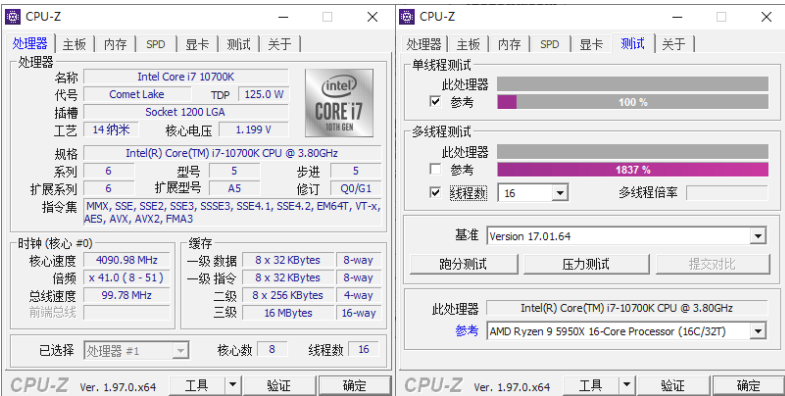Switch to 主板 tab in left window
Viewport: 785px width, 396px height.
(74, 44)
